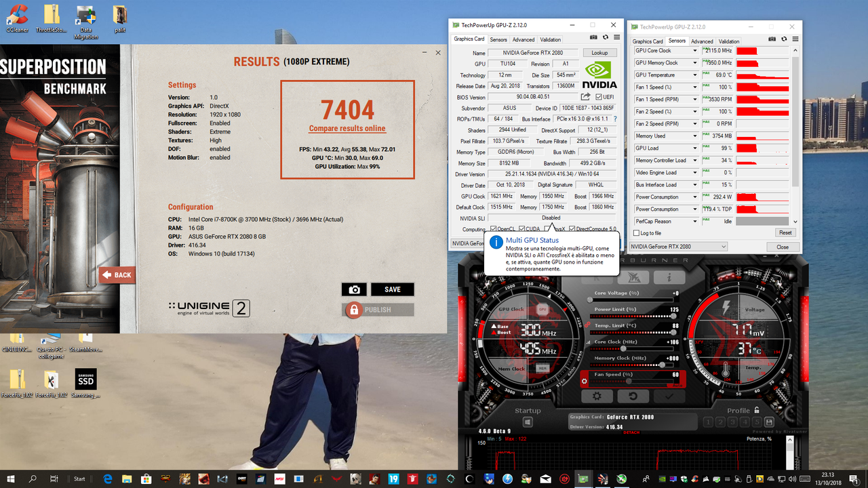
Task: Switch to Advanced tab in left GPU-Z window
Action: click(x=524, y=40)
